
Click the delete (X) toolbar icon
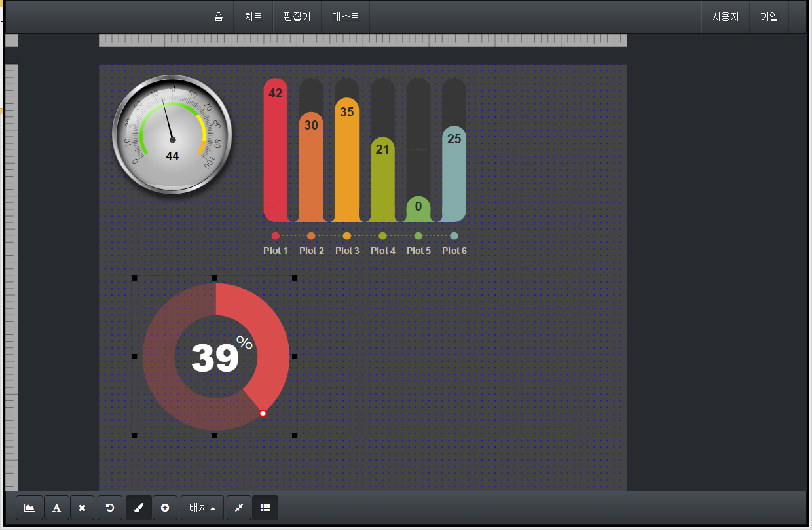82,508
